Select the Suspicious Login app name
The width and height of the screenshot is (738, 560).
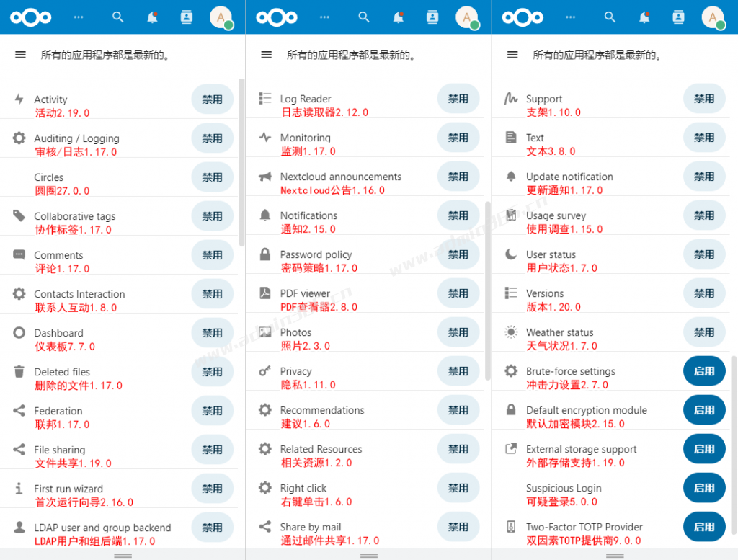[564, 488]
